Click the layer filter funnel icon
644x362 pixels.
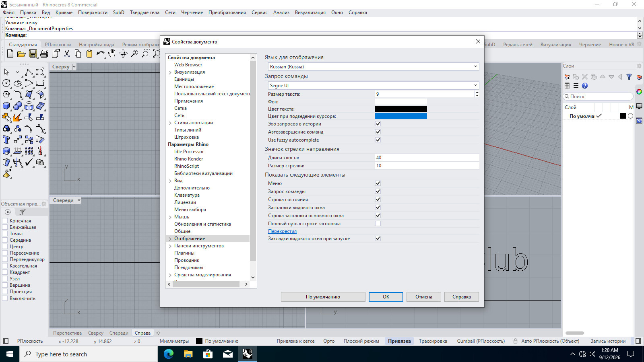(x=629, y=77)
